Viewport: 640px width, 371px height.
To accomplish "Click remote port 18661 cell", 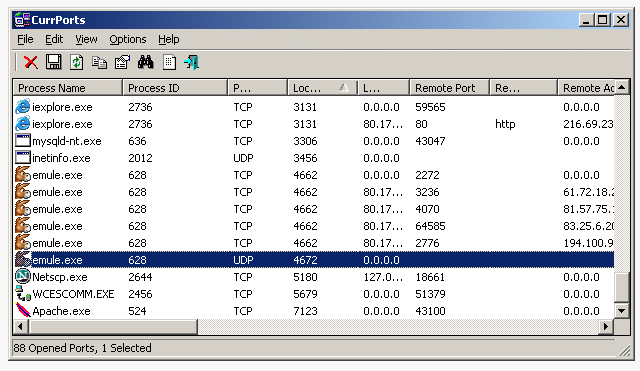I will (430, 277).
